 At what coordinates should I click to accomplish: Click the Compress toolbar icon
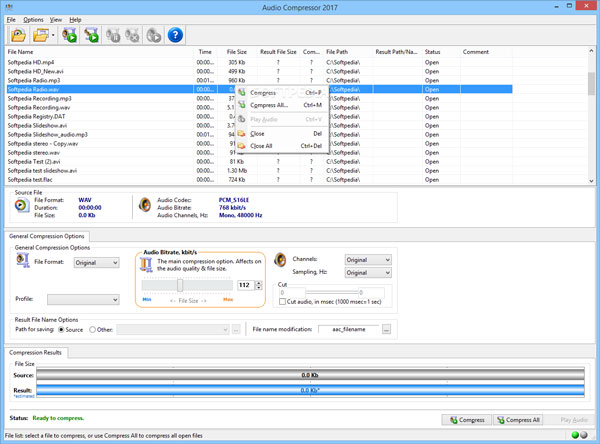tap(69, 35)
